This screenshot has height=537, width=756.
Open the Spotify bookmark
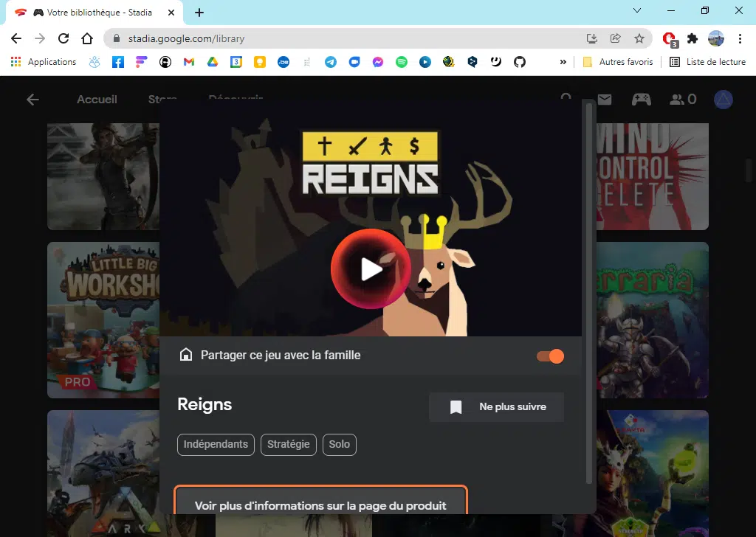coord(402,62)
